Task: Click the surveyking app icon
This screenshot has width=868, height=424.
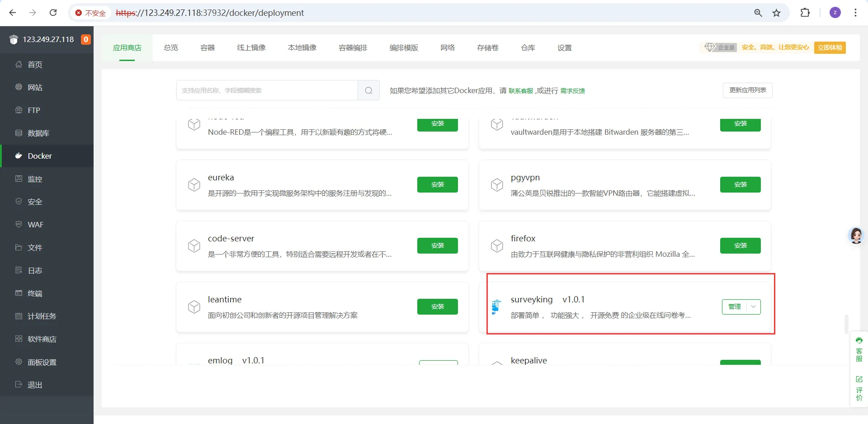Action: point(496,306)
